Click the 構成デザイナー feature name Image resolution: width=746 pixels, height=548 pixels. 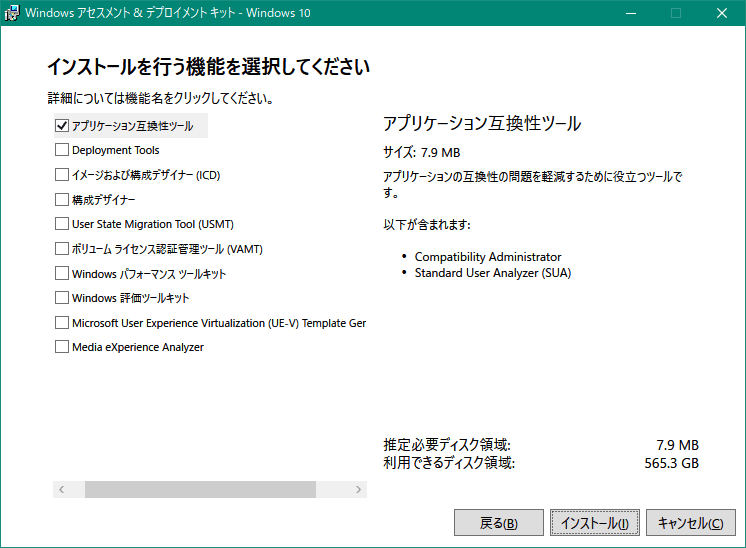click(x=103, y=200)
